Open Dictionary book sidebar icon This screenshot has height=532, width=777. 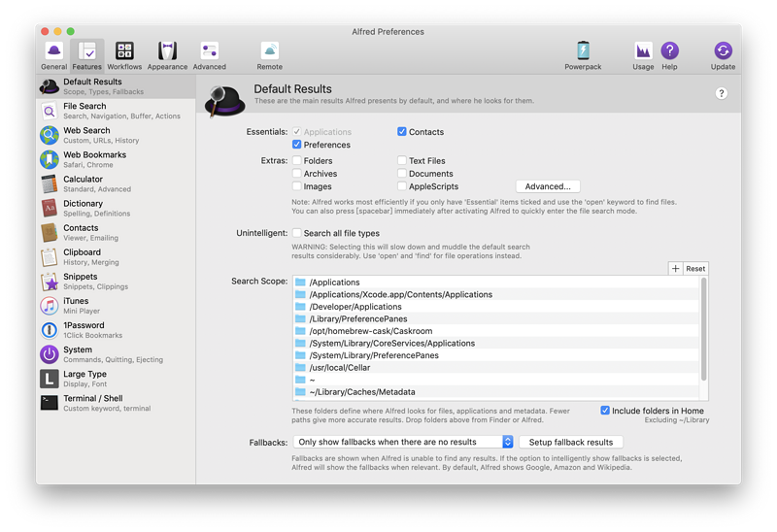50,208
